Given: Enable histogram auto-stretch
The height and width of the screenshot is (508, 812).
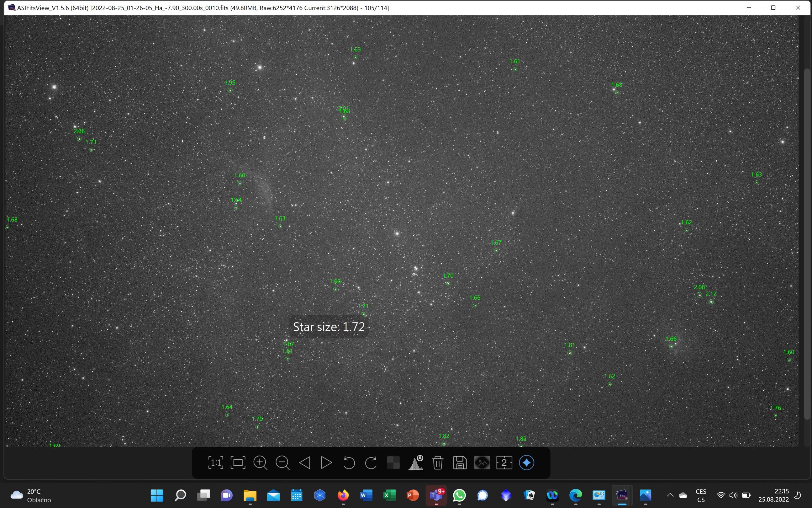Looking at the screenshot, I should pos(415,463).
